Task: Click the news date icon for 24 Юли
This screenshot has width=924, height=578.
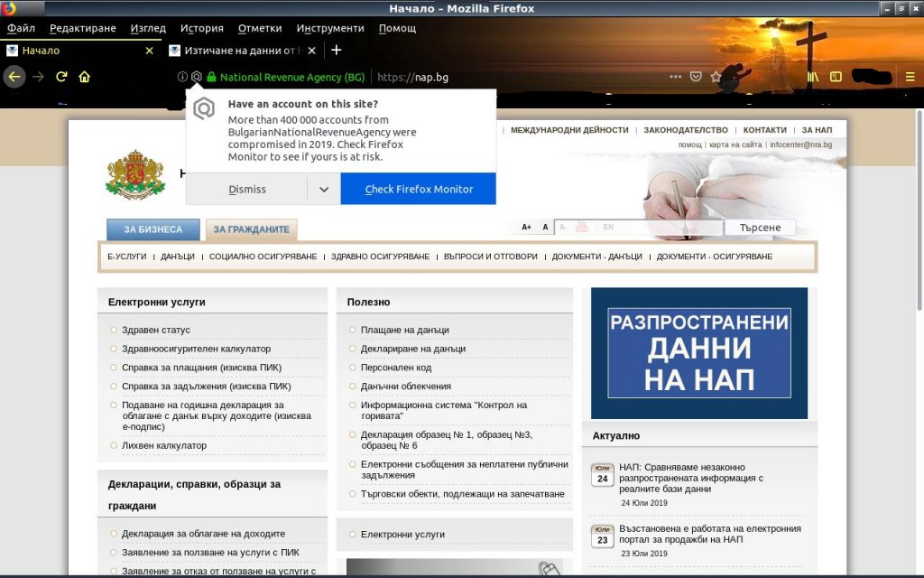Action: click(602, 475)
